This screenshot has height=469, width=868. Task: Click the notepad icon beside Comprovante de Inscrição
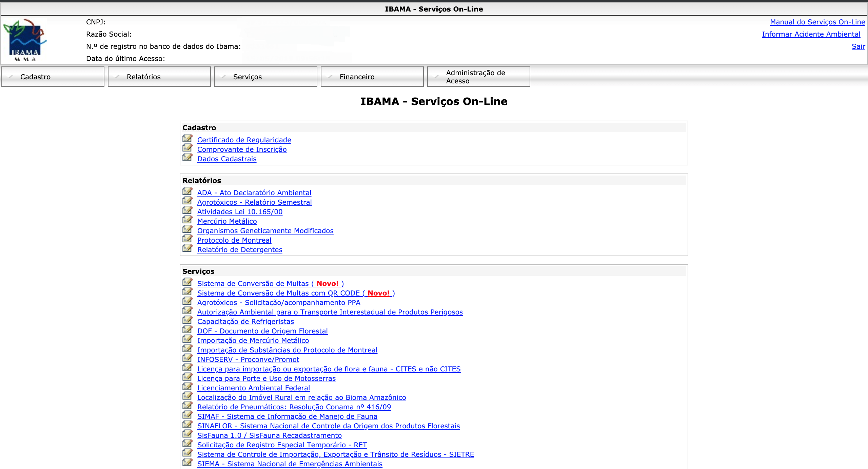(x=188, y=148)
